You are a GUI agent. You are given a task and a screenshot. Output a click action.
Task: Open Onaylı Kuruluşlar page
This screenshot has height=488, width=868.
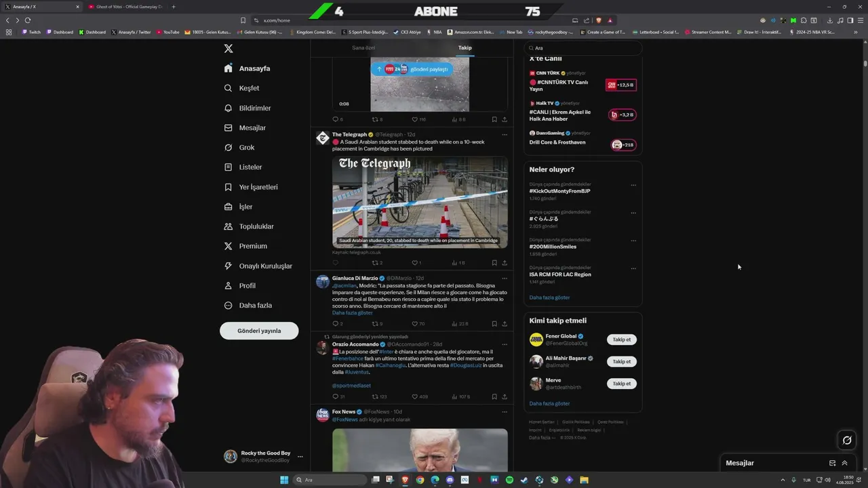pos(258,266)
